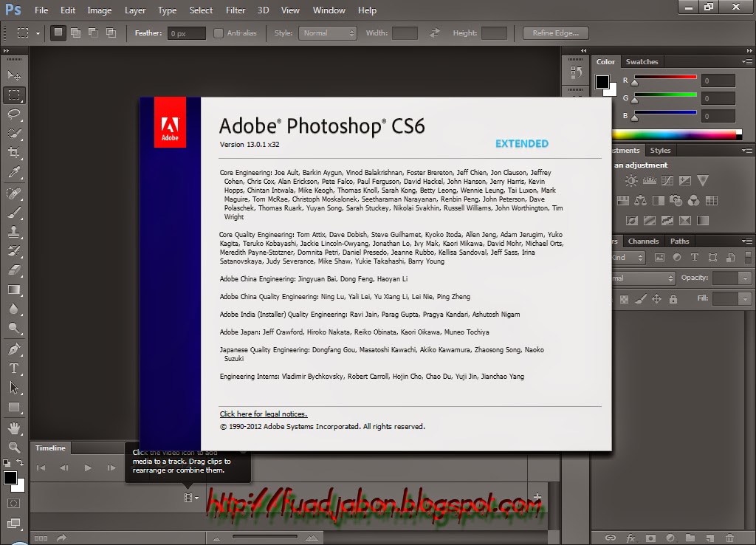Viewport: 756px width, 545px height.
Task: Click the Levels adjustment icon
Action: 650,181
